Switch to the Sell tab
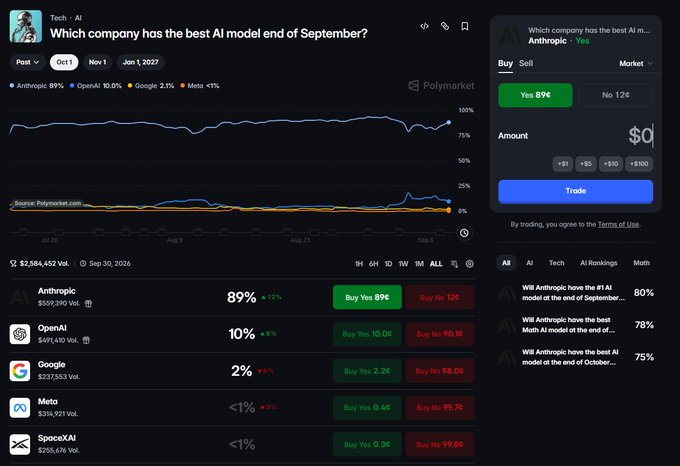The image size is (680, 466). 526,63
